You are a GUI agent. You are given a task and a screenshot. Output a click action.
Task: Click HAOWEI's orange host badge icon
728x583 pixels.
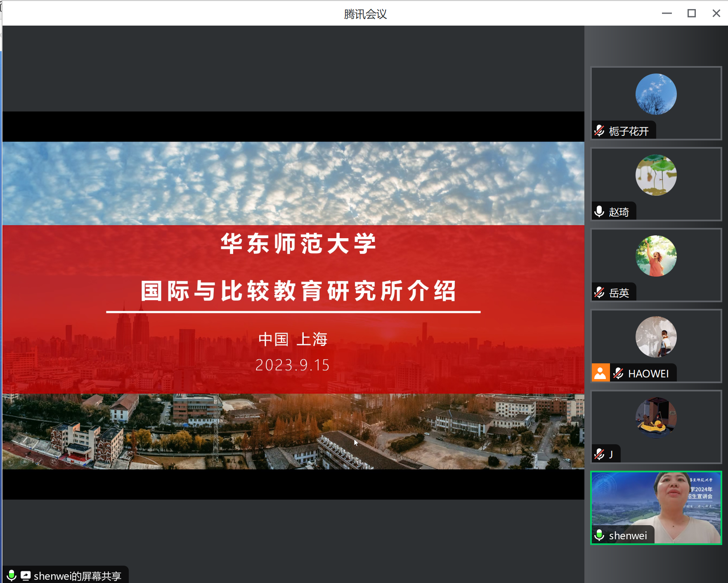click(600, 373)
